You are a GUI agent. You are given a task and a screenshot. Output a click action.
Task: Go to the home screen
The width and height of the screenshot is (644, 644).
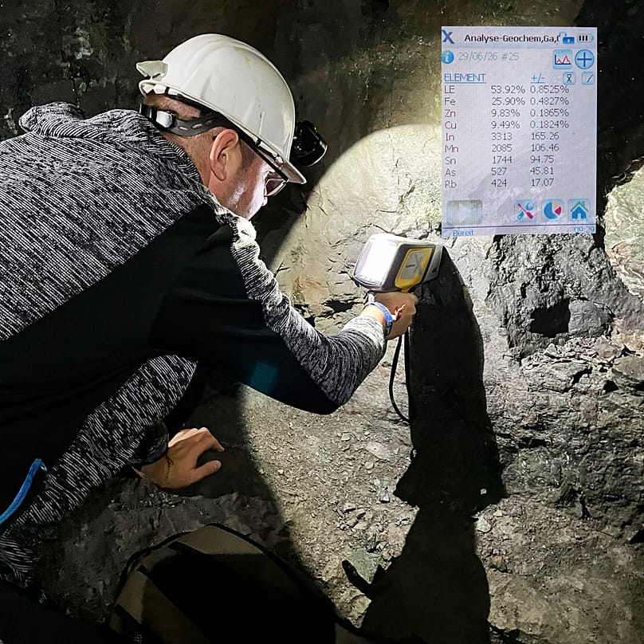pyautogui.click(x=579, y=210)
